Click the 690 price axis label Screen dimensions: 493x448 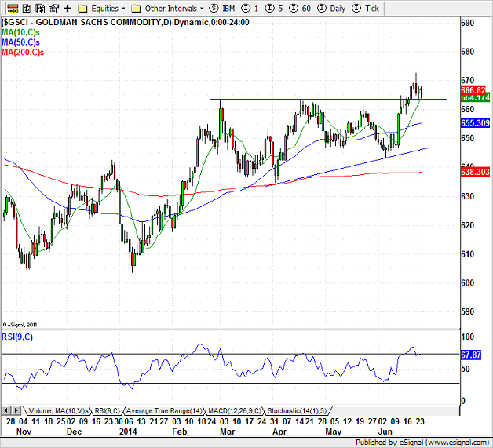tap(467, 23)
